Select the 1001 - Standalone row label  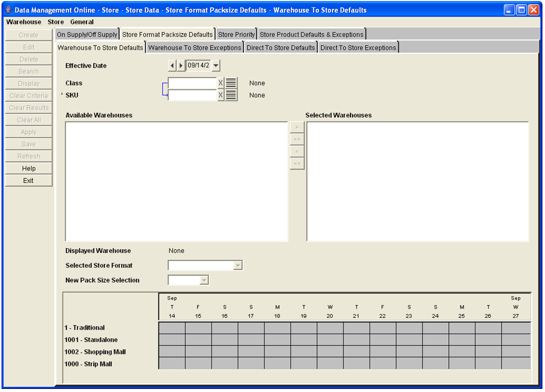[91, 340]
